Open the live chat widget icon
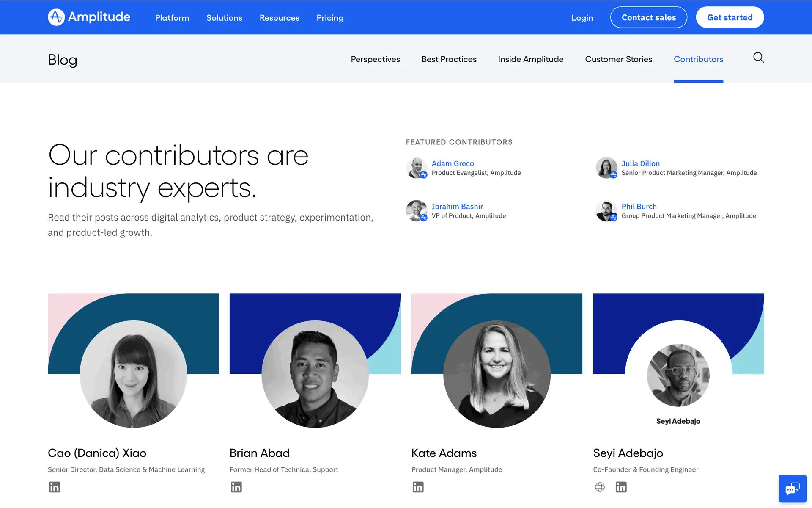The height and width of the screenshot is (508, 812). point(792,489)
